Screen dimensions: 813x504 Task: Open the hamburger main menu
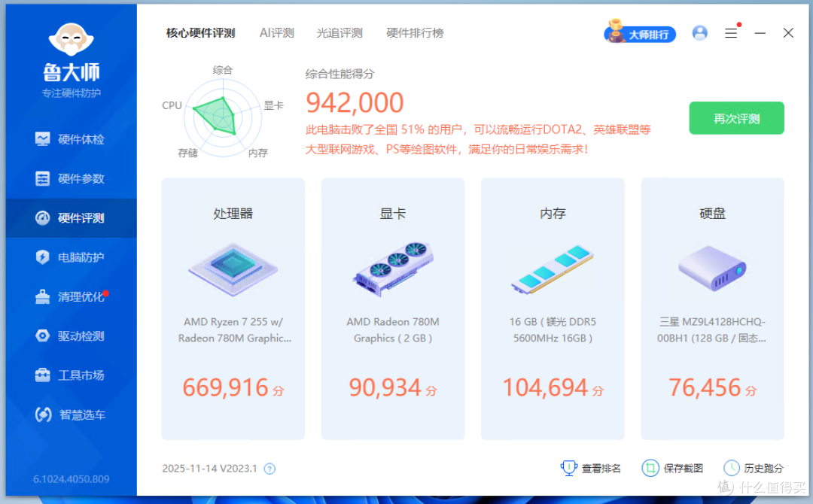point(731,33)
